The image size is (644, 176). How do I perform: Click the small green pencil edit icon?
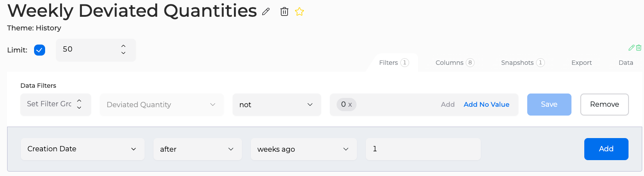pos(632,48)
